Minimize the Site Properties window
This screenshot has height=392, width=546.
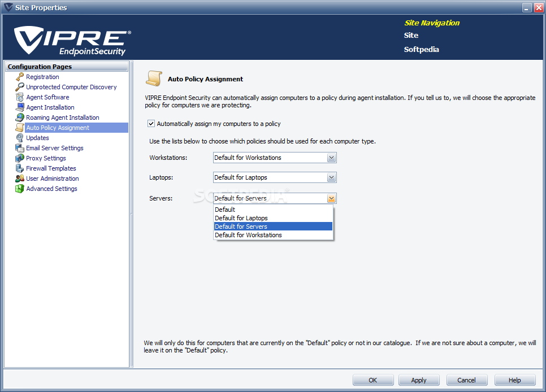click(x=527, y=8)
